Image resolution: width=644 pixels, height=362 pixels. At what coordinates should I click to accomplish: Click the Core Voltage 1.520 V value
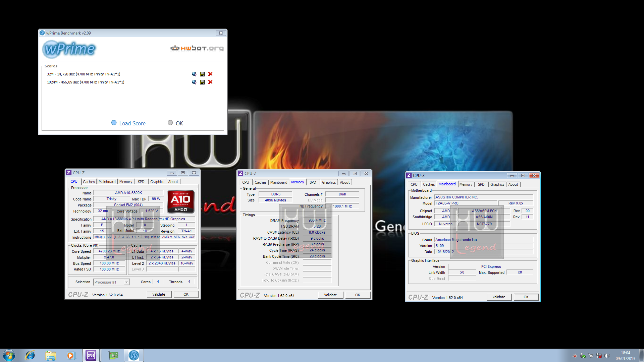pos(152,211)
